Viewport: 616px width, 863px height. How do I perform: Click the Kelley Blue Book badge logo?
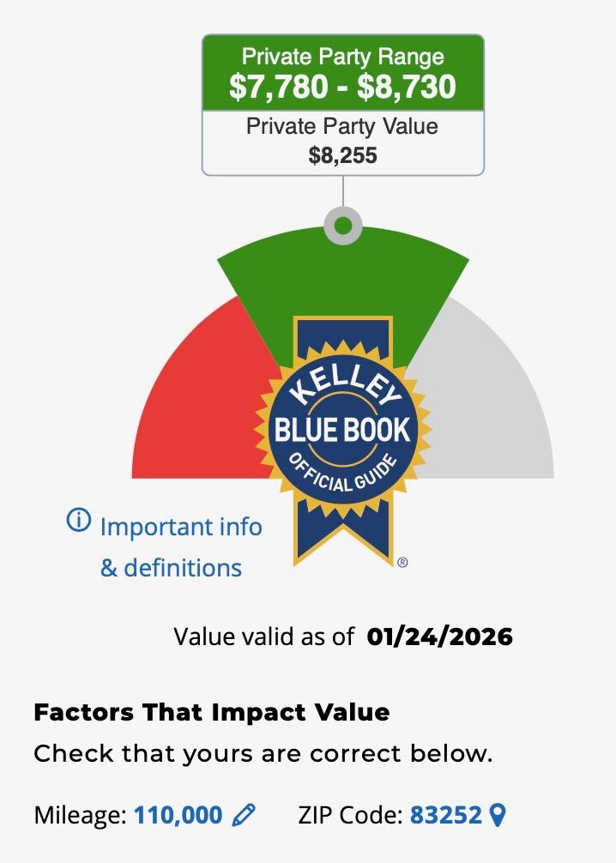342,429
